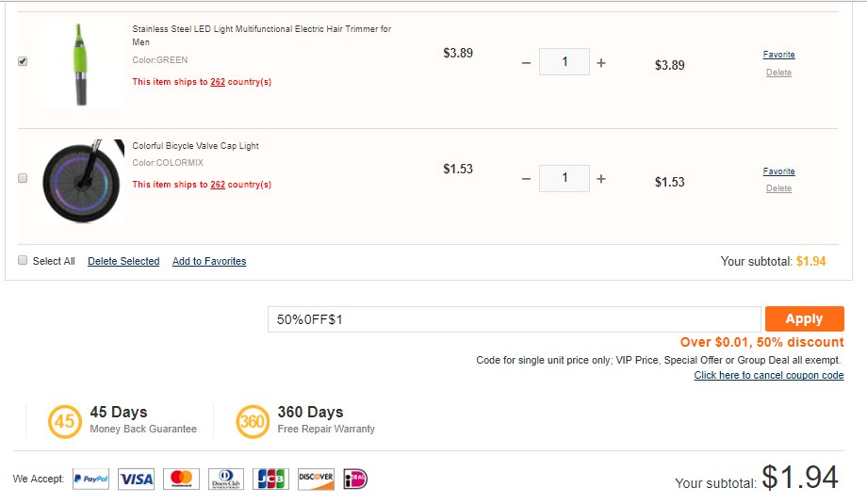The image size is (867, 504).
Task: Click the JCB card icon
Action: (271, 480)
